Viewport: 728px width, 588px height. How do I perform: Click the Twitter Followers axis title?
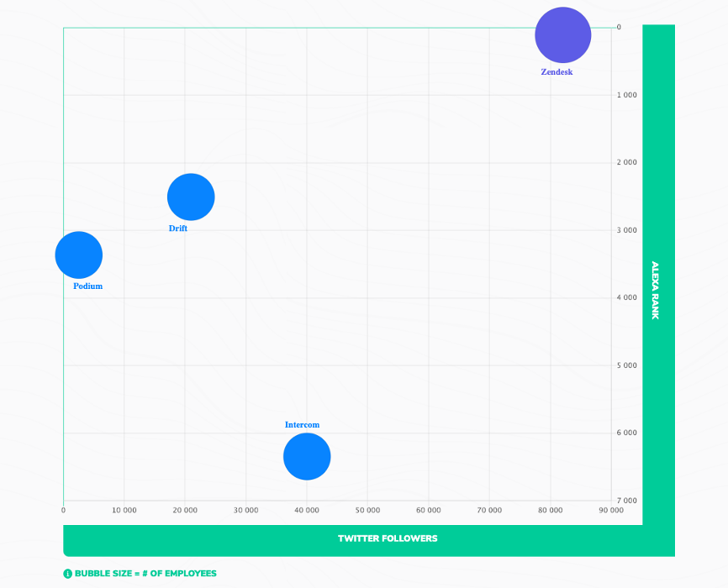tap(388, 538)
